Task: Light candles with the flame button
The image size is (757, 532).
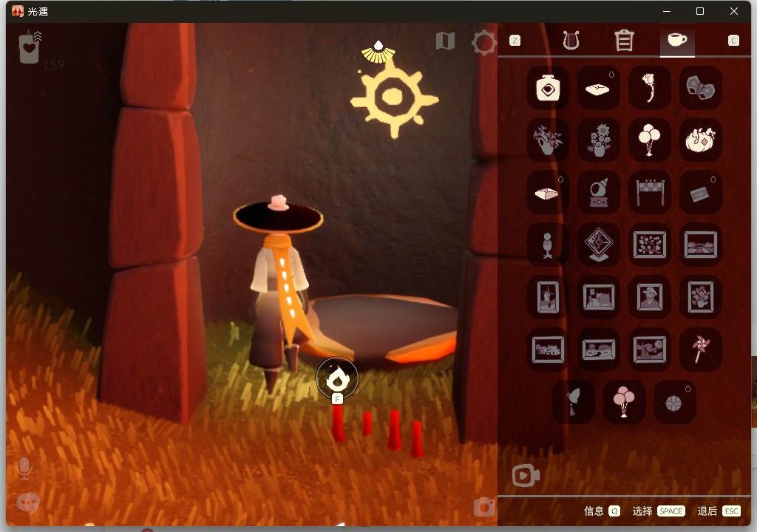Action: pyautogui.click(x=337, y=378)
